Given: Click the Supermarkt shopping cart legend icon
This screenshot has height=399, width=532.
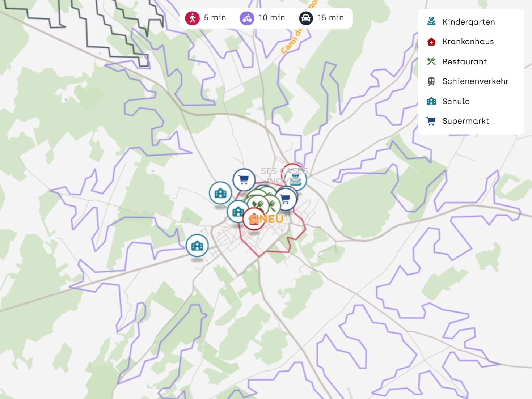Looking at the screenshot, I should [431, 121].
